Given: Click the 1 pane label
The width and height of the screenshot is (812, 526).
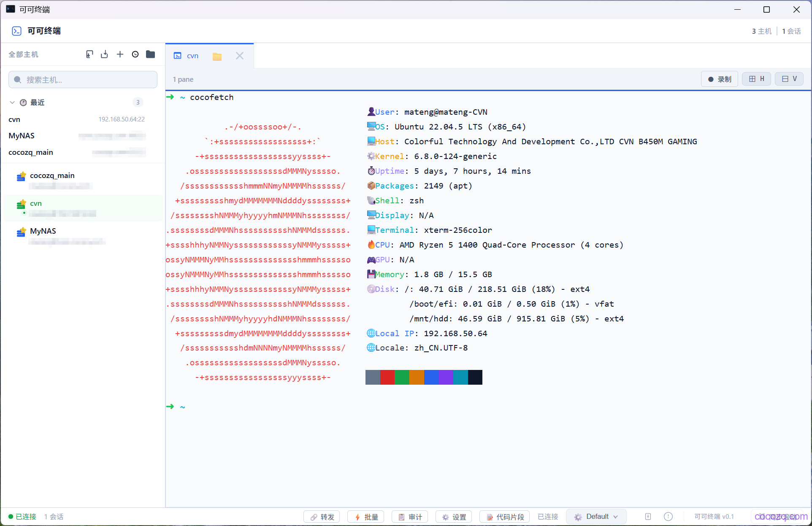Looking at the screenshot, I should pyautogui.click(x=183, y=79).
